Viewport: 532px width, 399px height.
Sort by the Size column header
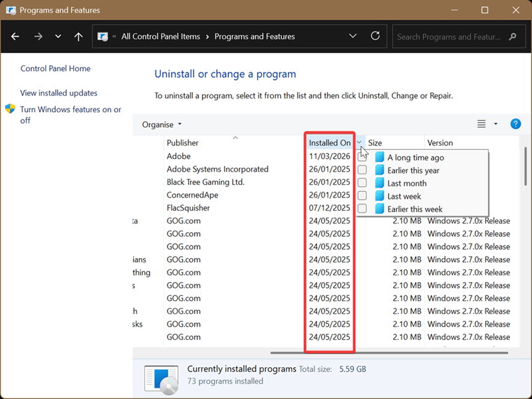point(394,143)
